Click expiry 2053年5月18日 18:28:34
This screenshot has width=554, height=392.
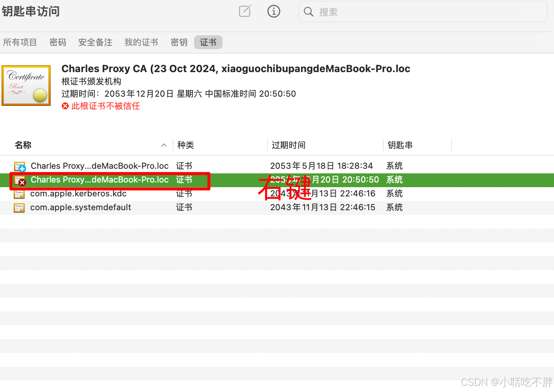click(x=322, y=166)
